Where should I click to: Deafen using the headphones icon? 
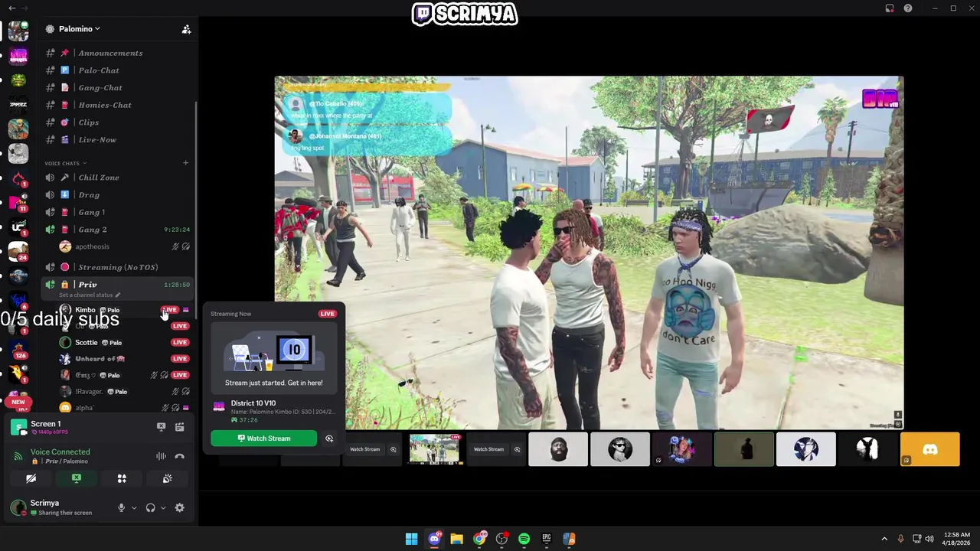point(150,507)
